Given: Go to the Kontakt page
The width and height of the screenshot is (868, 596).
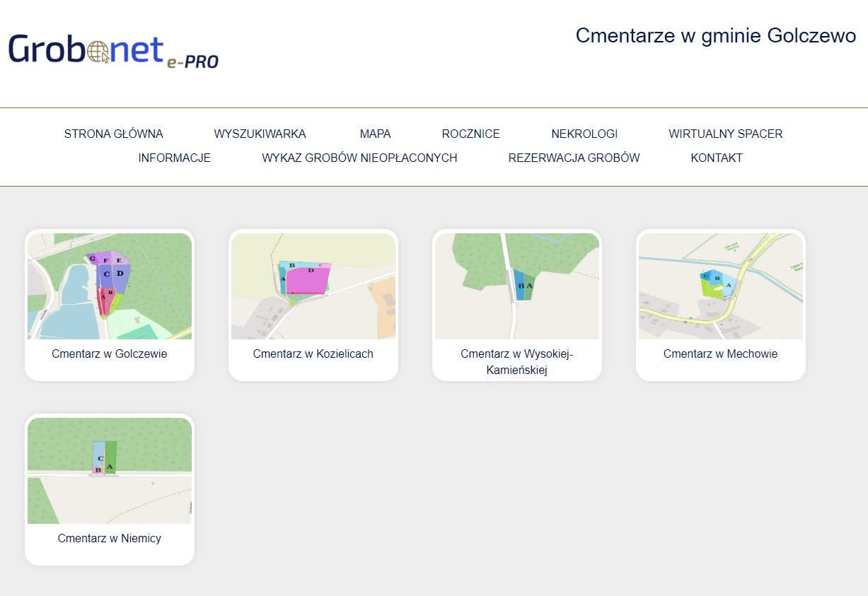Looking at the screenshot, I should click(717, 158).
